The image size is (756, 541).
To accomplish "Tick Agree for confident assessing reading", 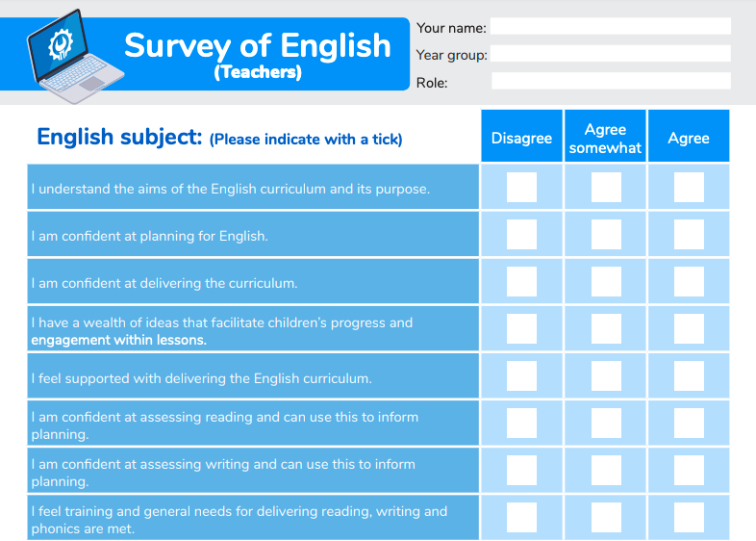I will [689, 424].
